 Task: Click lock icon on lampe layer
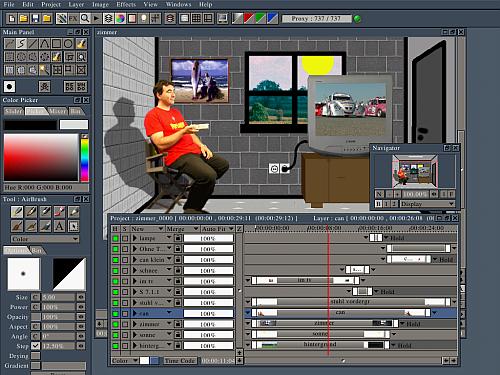pyautogui.click(x=178, y=238)
